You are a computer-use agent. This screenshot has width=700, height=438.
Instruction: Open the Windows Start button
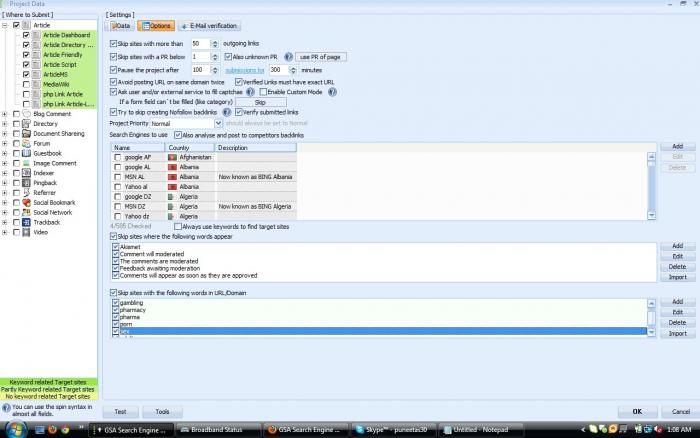(x=16, y=430)
